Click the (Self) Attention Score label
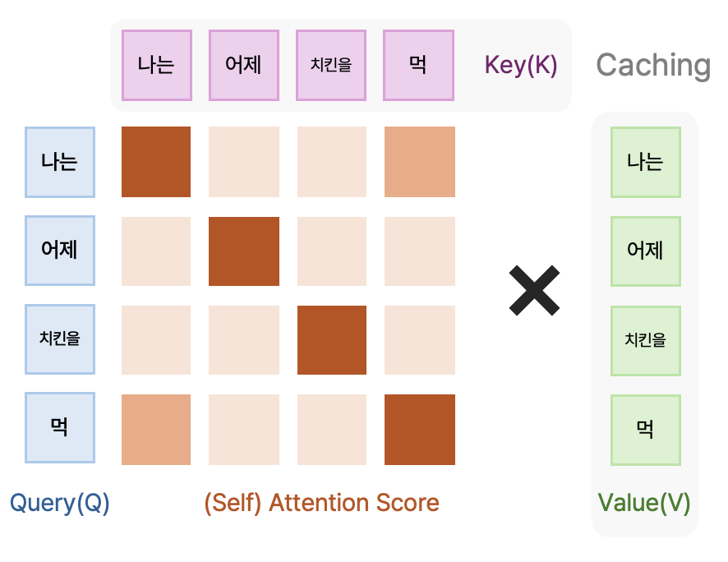 322,503
